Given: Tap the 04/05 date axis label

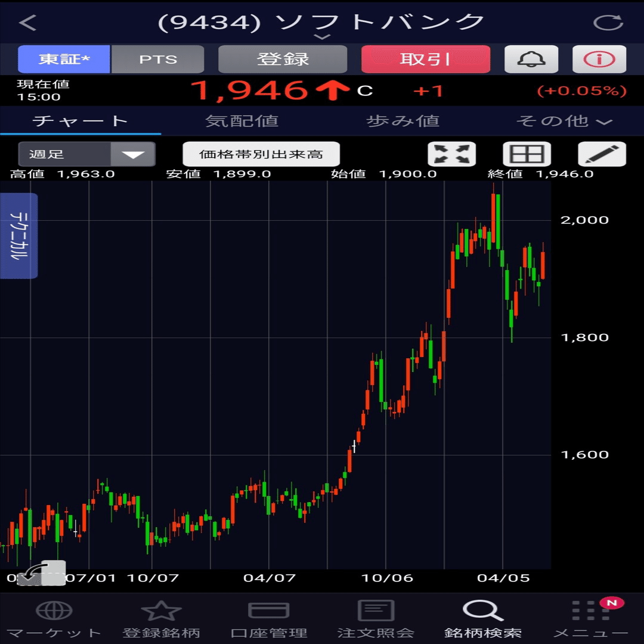Looking at the screenshot, I should [503, 578].
